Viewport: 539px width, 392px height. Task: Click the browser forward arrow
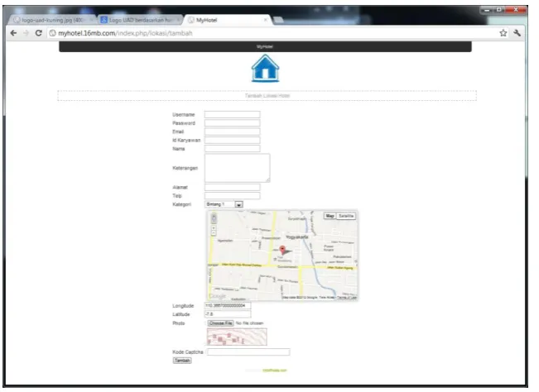point(26,33)
